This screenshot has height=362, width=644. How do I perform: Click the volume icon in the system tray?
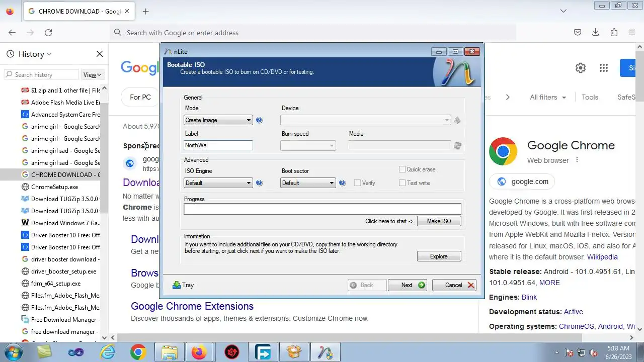[x=594, y=352]
